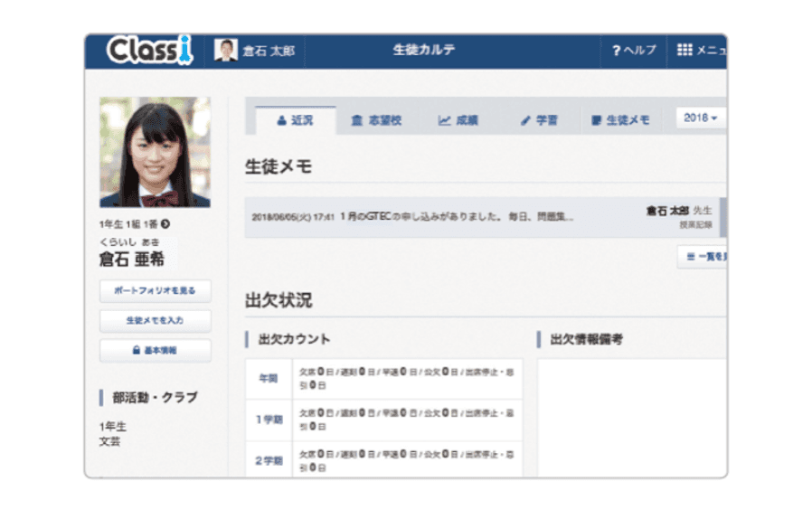Image resolution: width=812 pixels, height=510 pixels.
Task: Click the Classi logo
Action: 150,51
